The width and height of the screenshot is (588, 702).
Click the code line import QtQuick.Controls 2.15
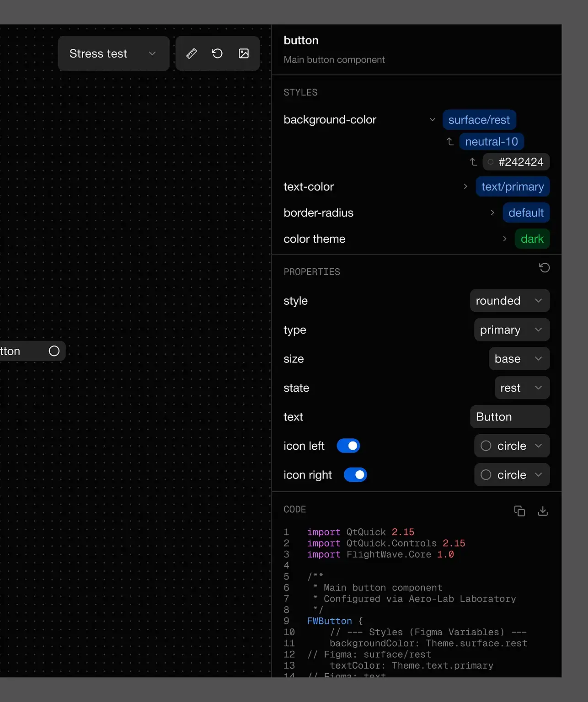tap(386, 543)
